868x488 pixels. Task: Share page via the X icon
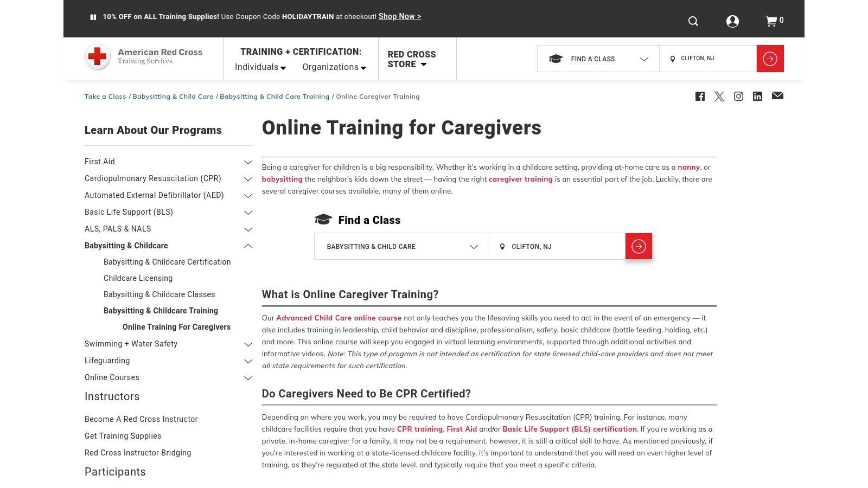point(719,97)
